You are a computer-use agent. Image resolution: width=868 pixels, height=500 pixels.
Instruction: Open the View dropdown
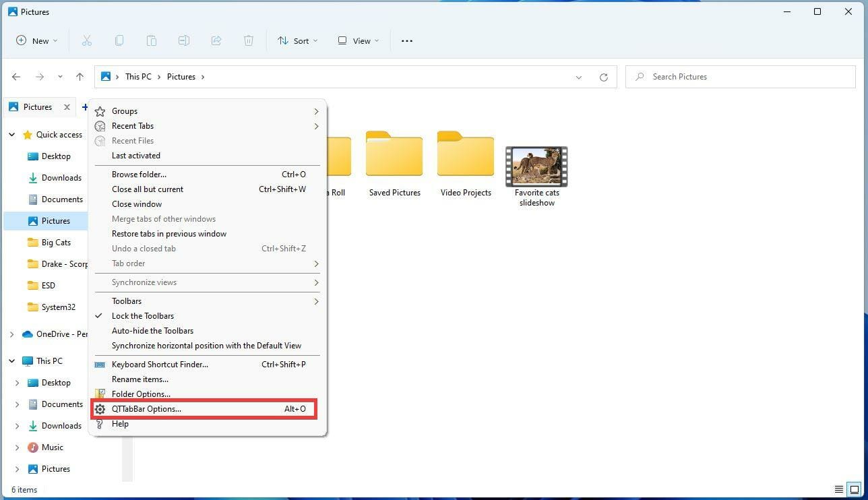(357, 40)
